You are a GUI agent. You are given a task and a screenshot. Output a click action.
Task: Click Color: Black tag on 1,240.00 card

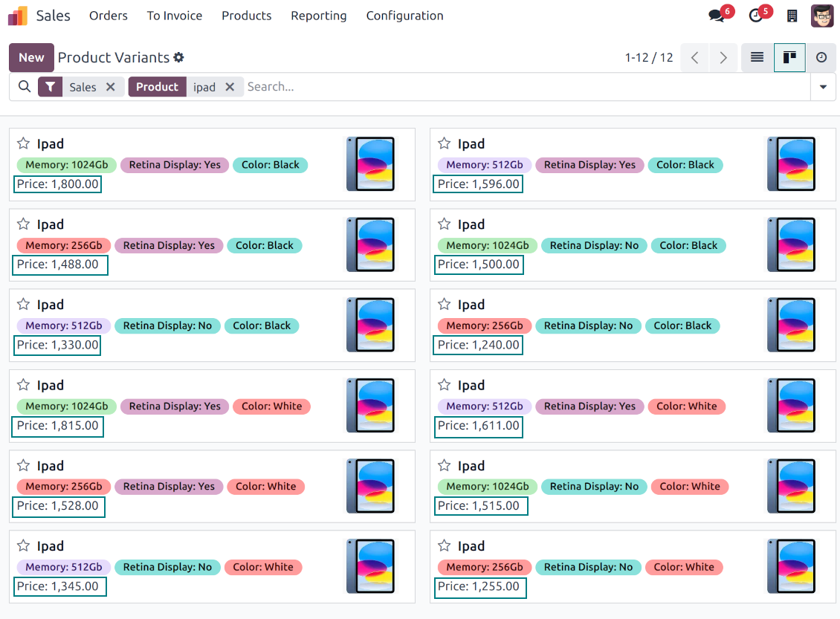682,325
